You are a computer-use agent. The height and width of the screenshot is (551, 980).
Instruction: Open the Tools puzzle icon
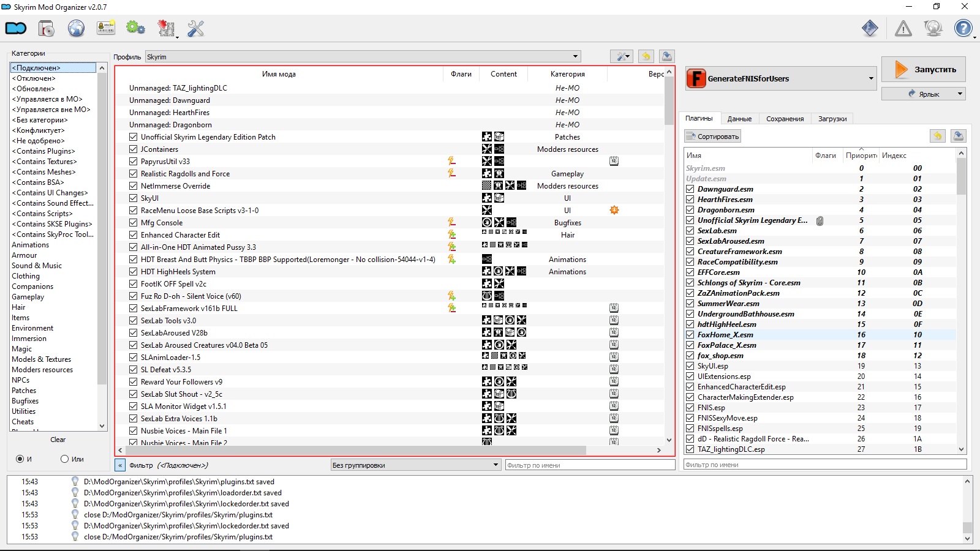click(x=166, y=28)
